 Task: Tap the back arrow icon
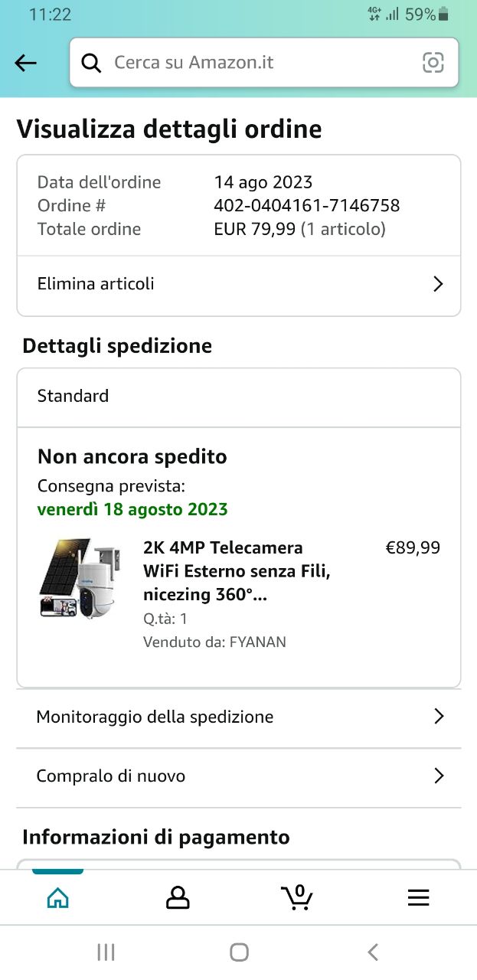click(26, 63)
